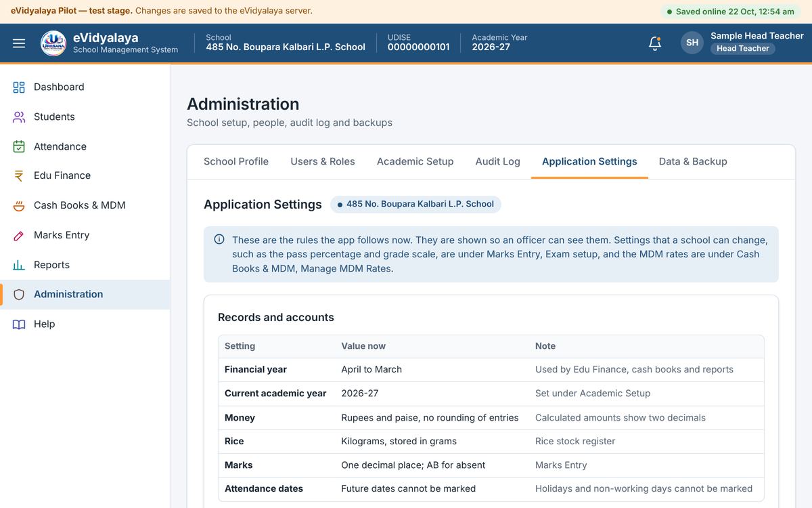The image size is (812, 508).
Task: Click One decimal place; AB for absent
Action: click(x=413, y=465)
